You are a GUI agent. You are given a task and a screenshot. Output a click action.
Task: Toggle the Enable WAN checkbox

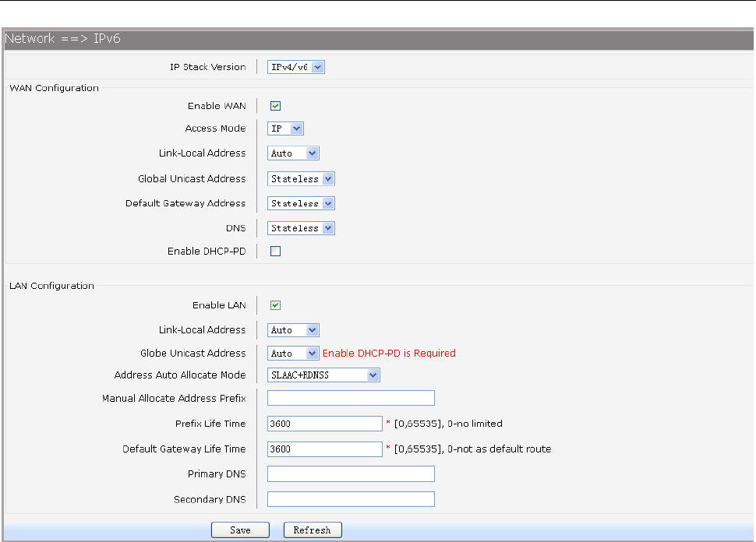pos(275,105)
